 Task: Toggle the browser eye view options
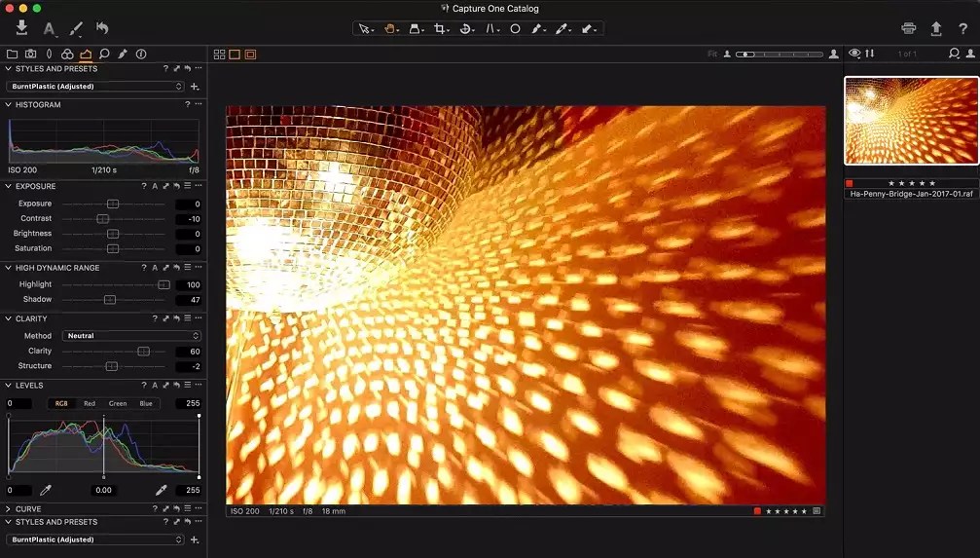pyautogui.click(x=854, y=54)
